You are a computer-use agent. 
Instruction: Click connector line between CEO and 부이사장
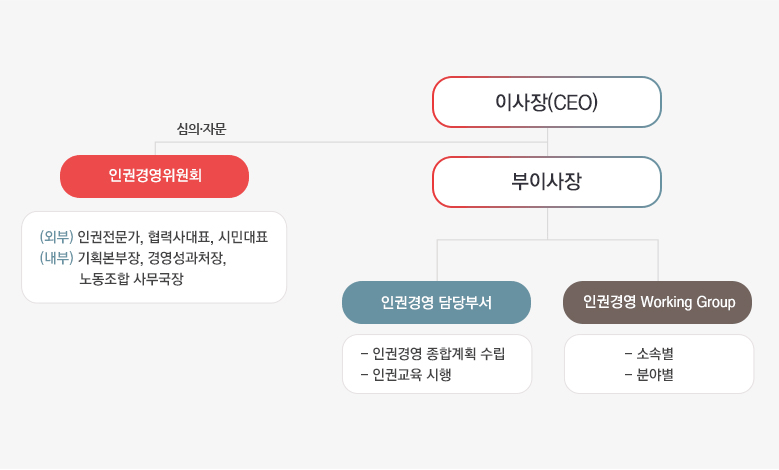pos(547,142)
